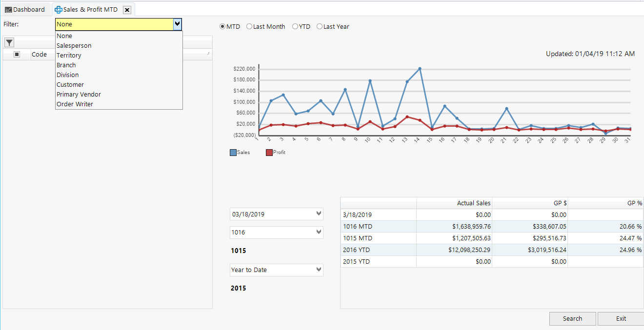644x330 pixels.
Task: Close the Sales & Profit MTD tab
Action: tap(126, 9)
